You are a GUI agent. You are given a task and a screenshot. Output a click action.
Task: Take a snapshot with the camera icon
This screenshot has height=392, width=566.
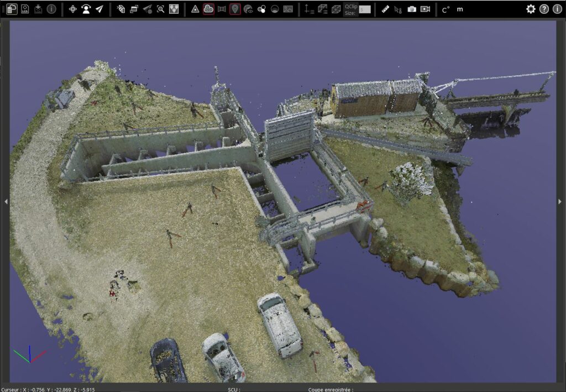412,9
